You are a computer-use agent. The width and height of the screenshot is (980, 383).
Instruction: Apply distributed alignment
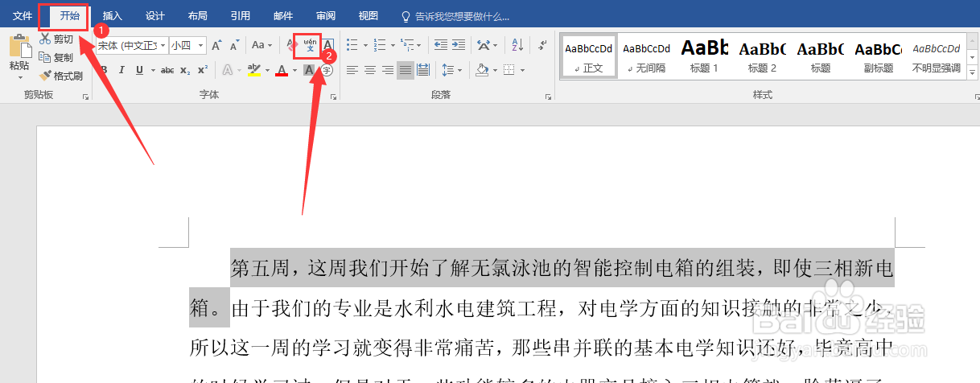point(423,70)
